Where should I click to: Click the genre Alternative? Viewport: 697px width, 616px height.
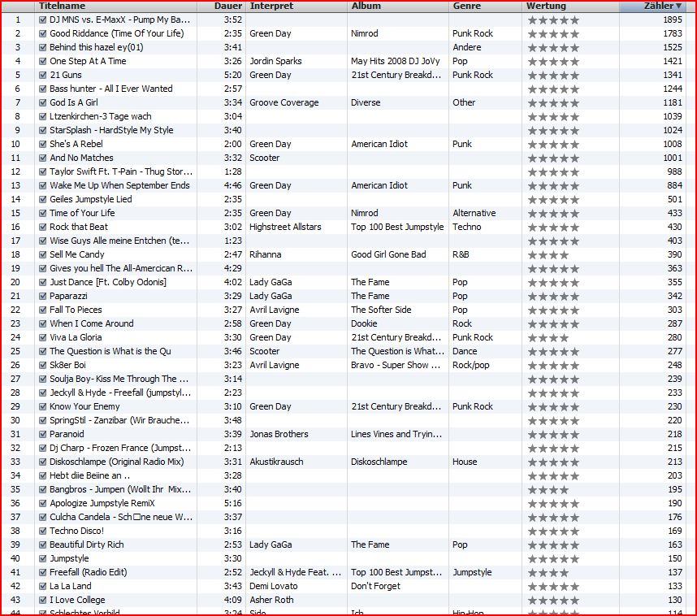pyautogui.click(x=474, y=213)
